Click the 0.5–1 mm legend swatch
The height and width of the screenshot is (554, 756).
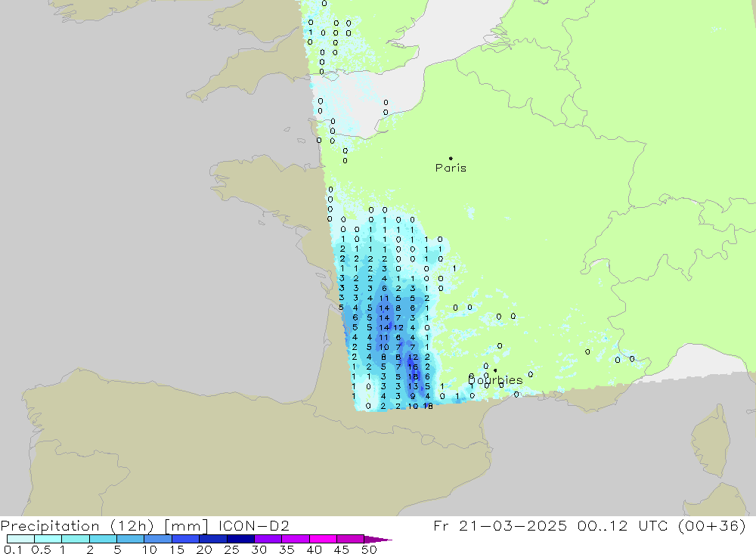click(48, 539)
